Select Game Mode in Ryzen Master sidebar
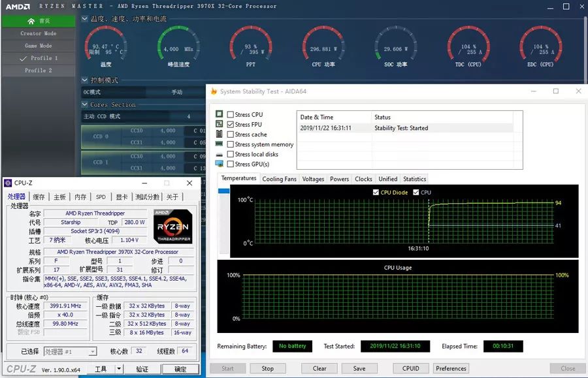 coord(38,46)
